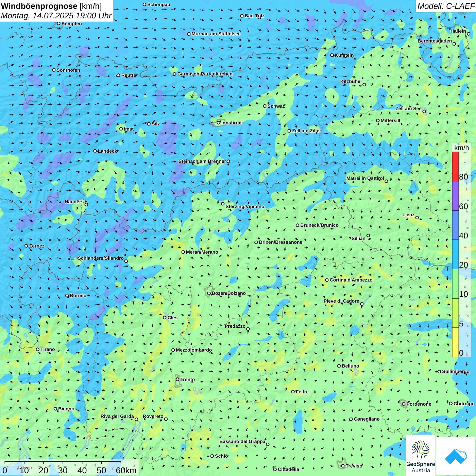Click the blue cloud logo icon
476x476 pixels.
[456, 456]
